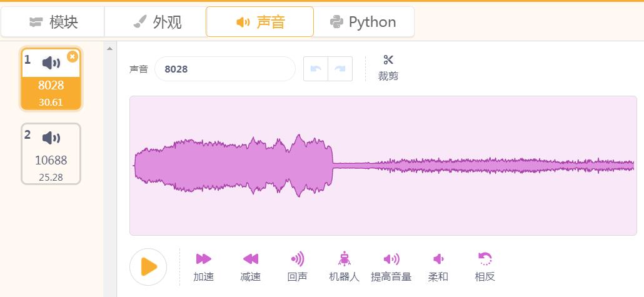
Task: Select the 8028 sound thumbnail
Action: point(51,79)
